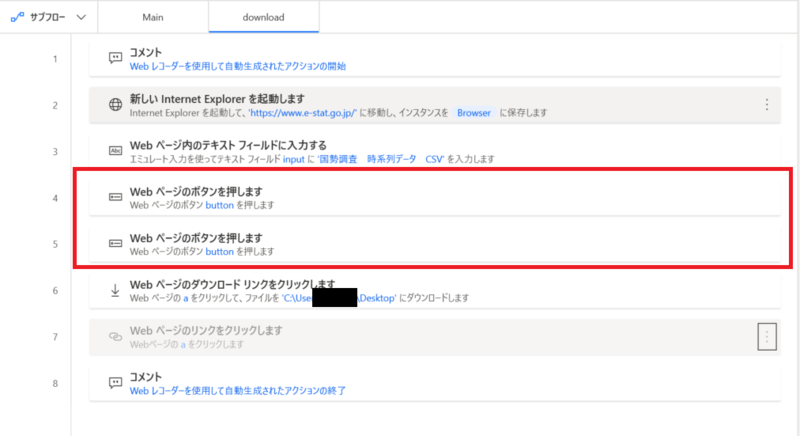Click line number 7
Viewport: 800px width, 436px height.
click(x=55, y=337)
